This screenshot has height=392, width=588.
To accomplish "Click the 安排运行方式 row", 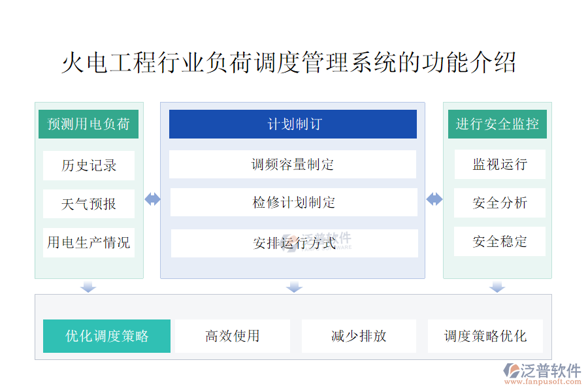I will (294, 243).
